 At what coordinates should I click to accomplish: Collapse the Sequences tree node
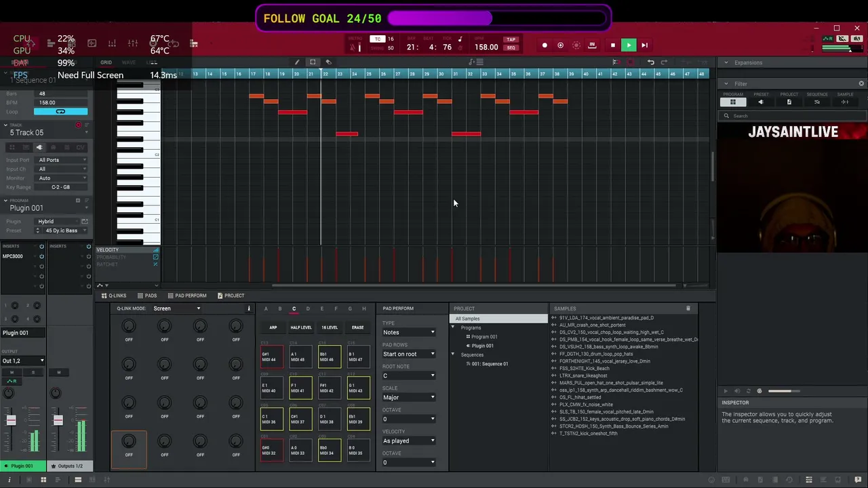(453, 354)
